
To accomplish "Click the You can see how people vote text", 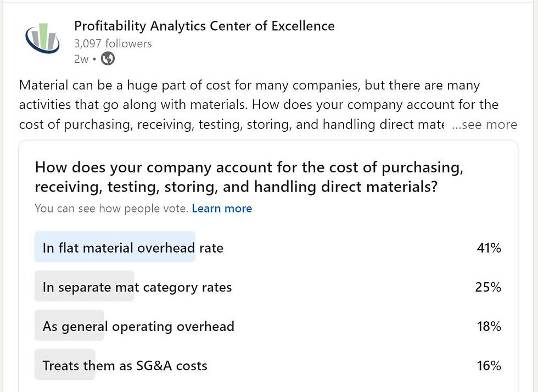I will 111,209.
